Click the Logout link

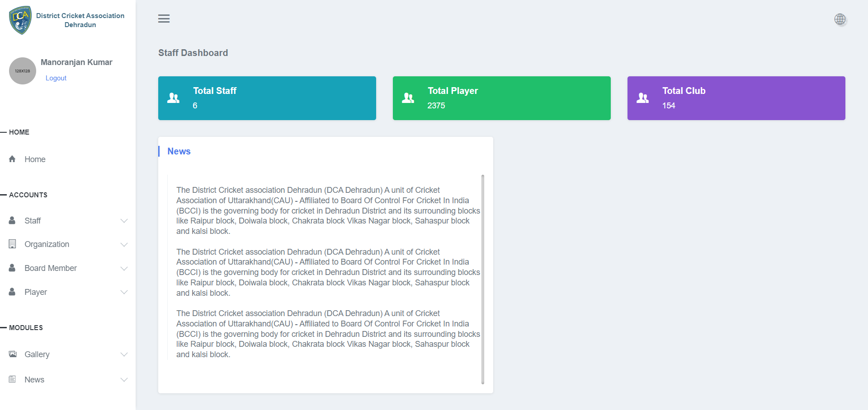pos(56,78)
